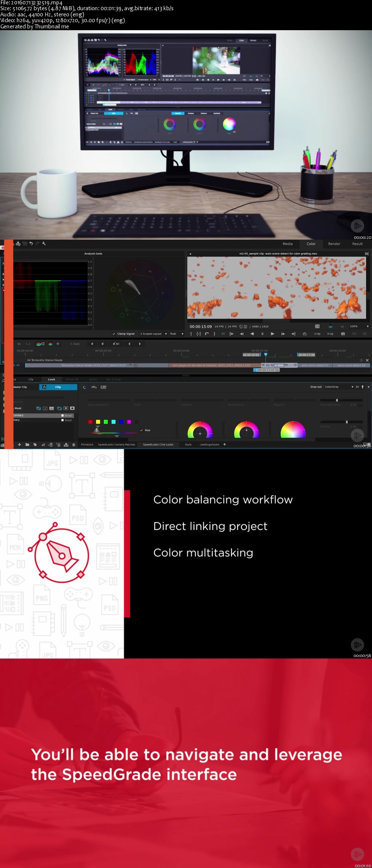Select the SpeedLooks Camera Patches tab
This screenshot has height=868, width=372.
(x=116, y=445)
